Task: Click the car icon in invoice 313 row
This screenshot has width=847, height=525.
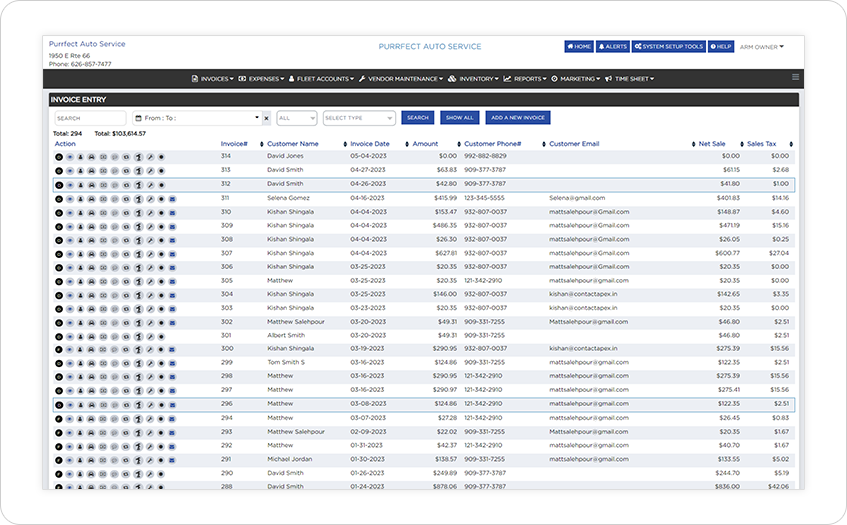Action: coord(92,171)
